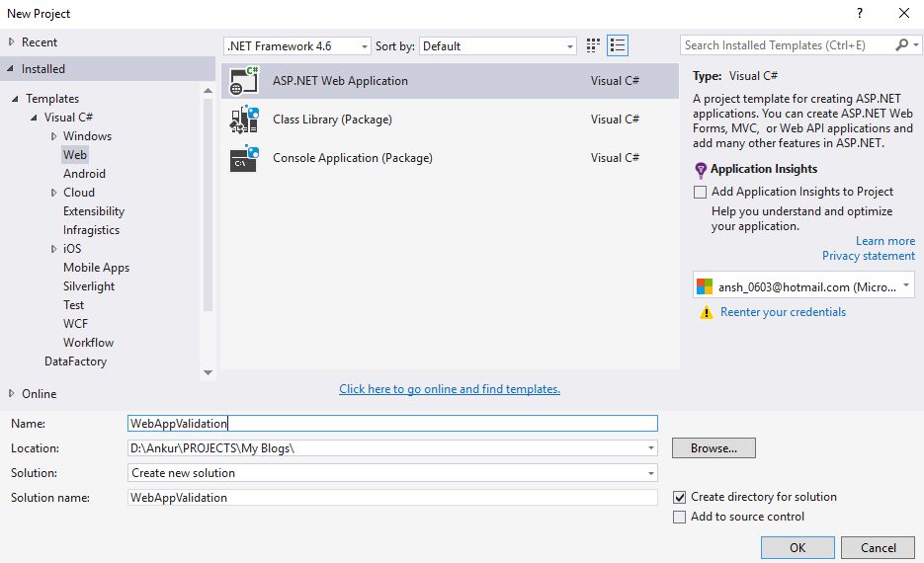Collapse the Templates tree node

[x=16, y=99]
